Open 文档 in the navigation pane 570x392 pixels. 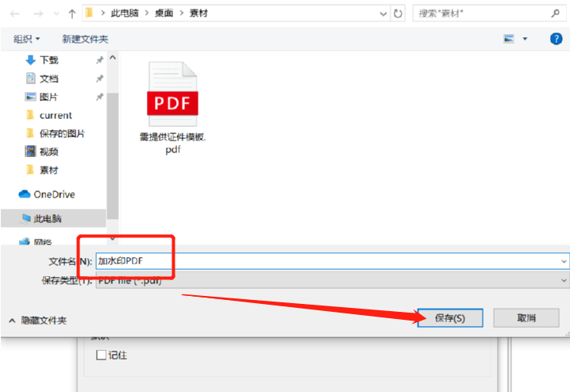[x=42, y=79]
